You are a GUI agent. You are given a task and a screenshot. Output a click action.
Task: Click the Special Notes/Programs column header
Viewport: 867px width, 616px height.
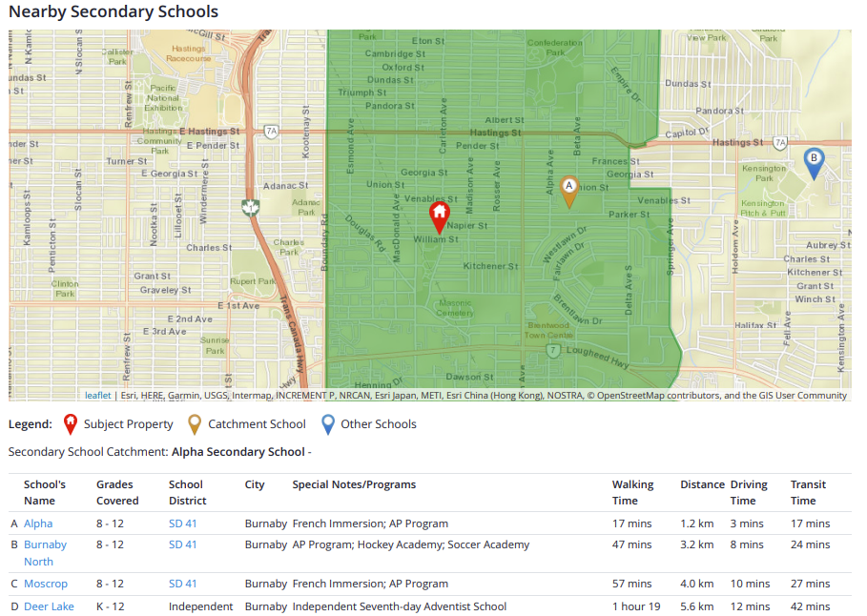click(x=354, y=484)
